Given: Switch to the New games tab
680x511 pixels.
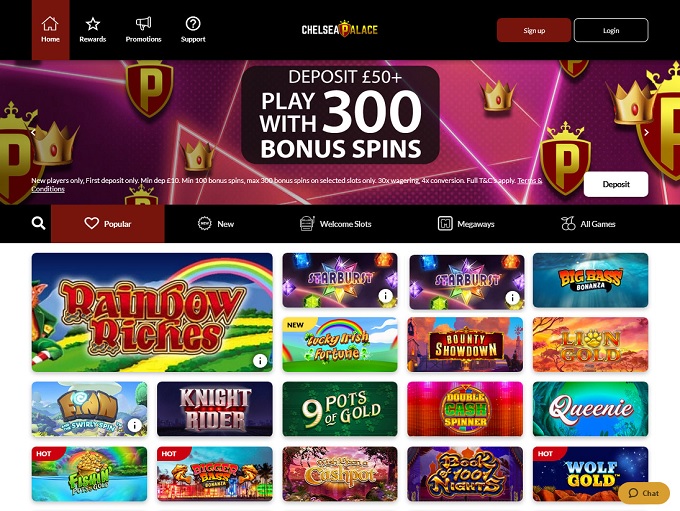Looking at the screenshot, I should [216, 223].
